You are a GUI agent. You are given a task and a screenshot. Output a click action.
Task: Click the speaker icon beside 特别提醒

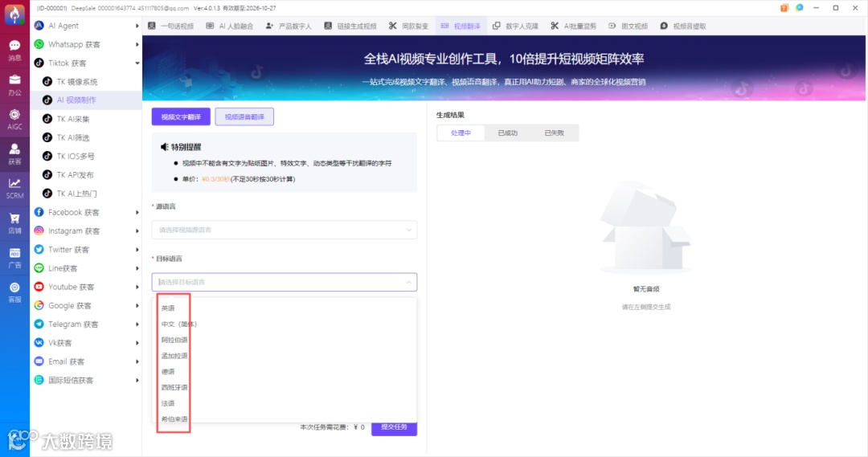(x=165, y=147)
